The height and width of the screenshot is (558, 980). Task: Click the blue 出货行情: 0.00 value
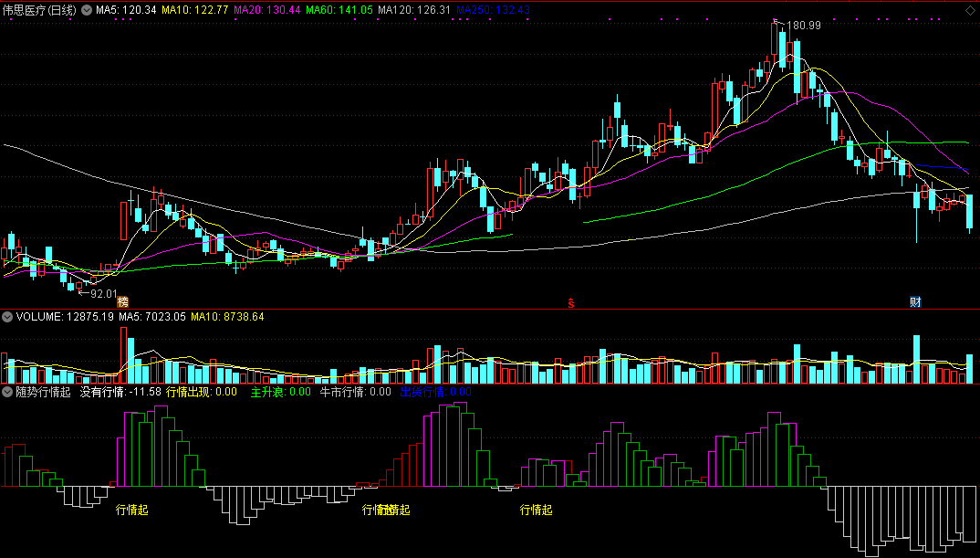[x=435, y=392]
